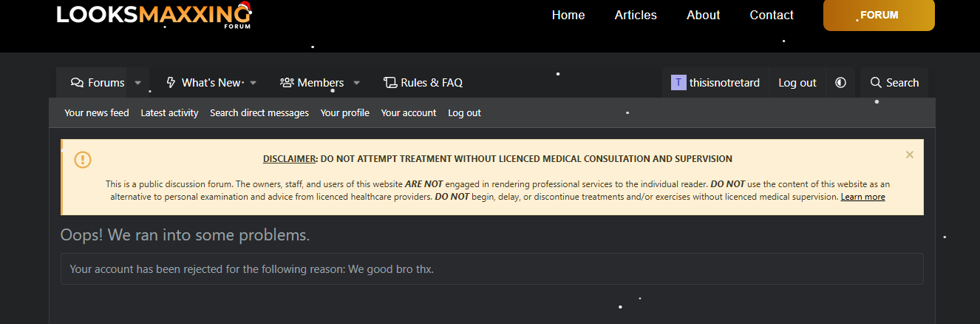This screenshot has width=980, height=324.
Task: Expand the Forums dropdown arrow
Action: [137, 83]
